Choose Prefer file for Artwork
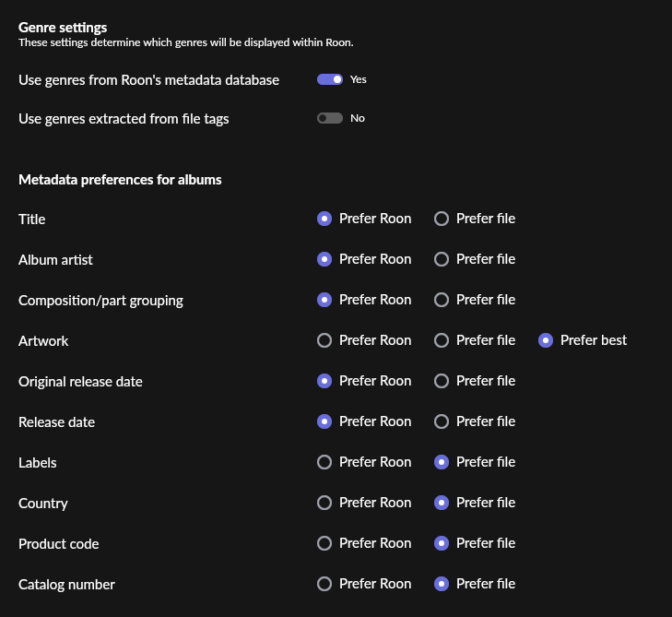672x617 pixels. tap(442, 340)
